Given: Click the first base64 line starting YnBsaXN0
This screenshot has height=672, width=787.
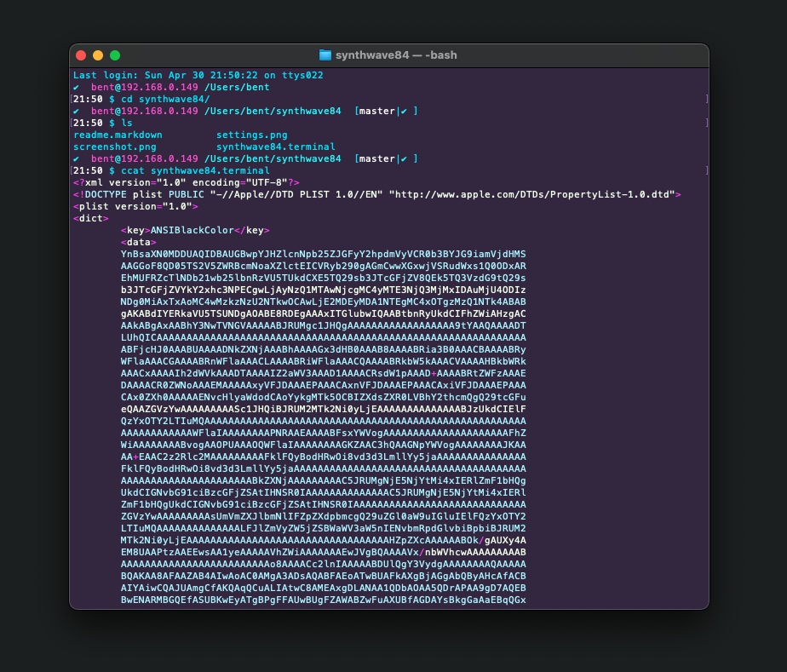Looking at the screenshot, I should [324, 255].
